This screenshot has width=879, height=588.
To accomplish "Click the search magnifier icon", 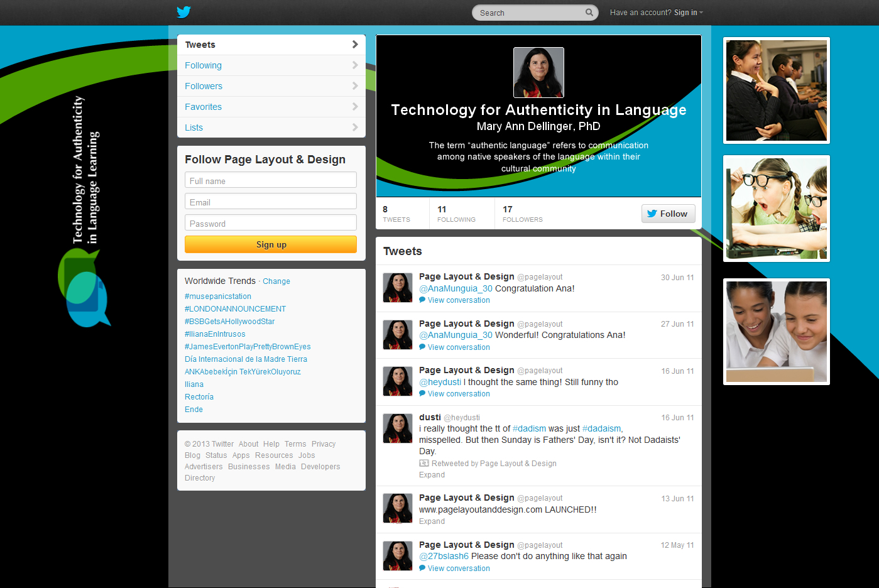I will click(x=589, y=13).
